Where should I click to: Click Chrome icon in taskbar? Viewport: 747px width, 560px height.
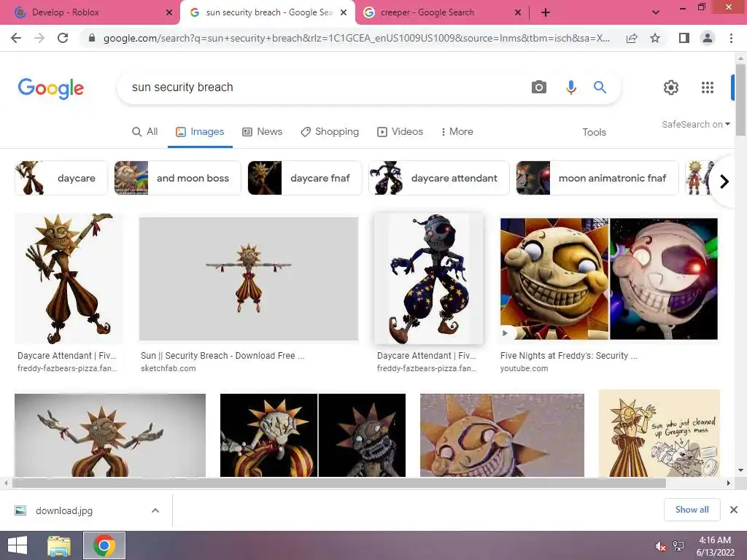click(104, 545)
